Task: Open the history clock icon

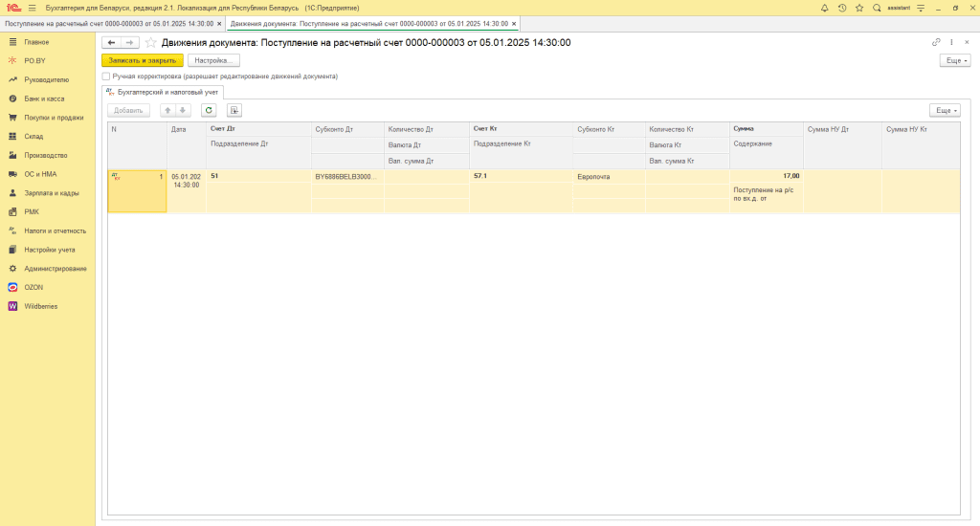Action: tap(841, 8)
